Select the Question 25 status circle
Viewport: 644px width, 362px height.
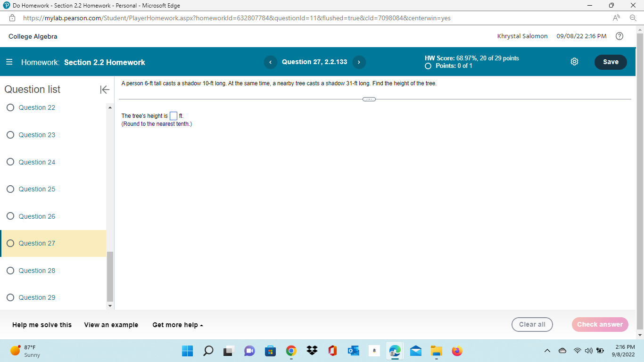click(10, 189)
